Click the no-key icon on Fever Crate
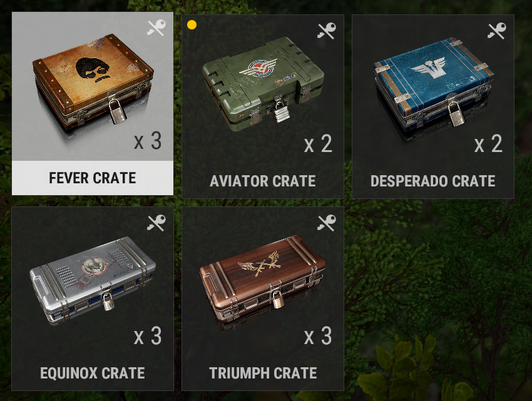Viewport: 532px width, 401px height. pos(156,28)
